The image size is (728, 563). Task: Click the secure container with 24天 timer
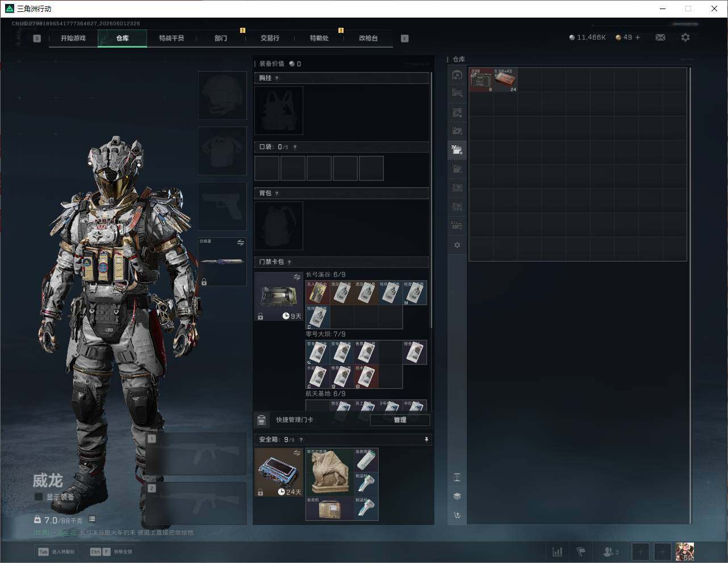click(279, 472)
